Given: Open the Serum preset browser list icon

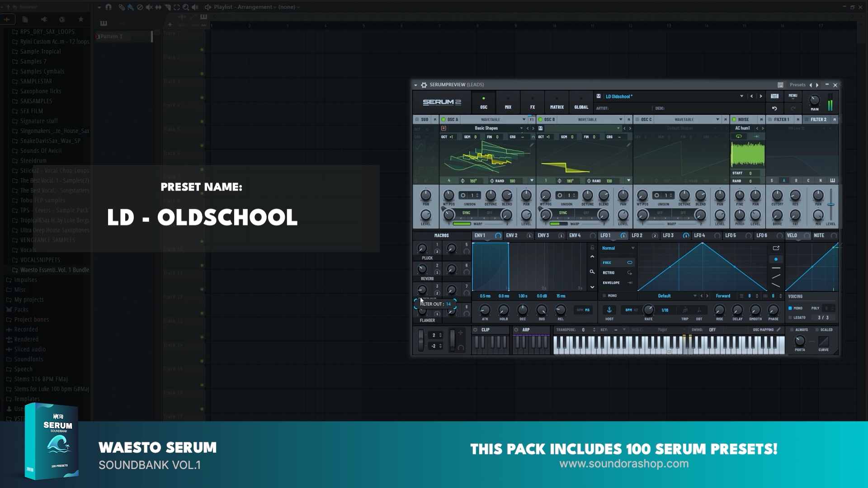Looking at the screenshot, I should [x=774, y=96].
